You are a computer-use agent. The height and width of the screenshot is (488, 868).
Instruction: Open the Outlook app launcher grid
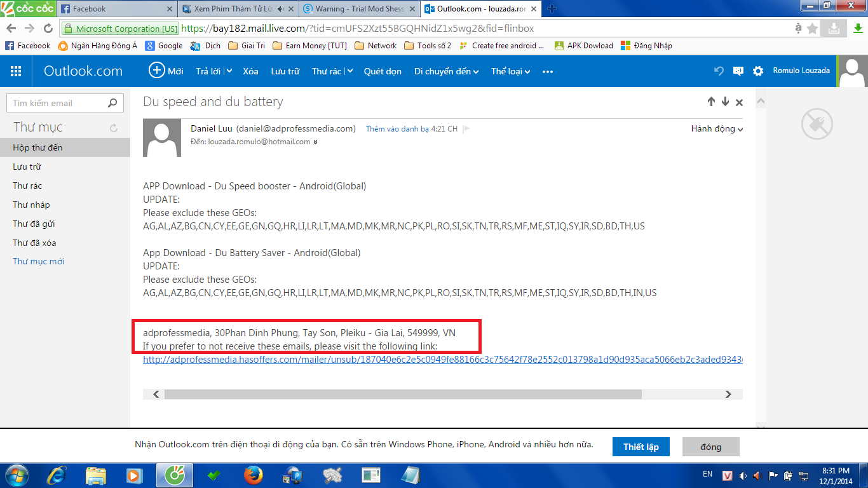16,71
